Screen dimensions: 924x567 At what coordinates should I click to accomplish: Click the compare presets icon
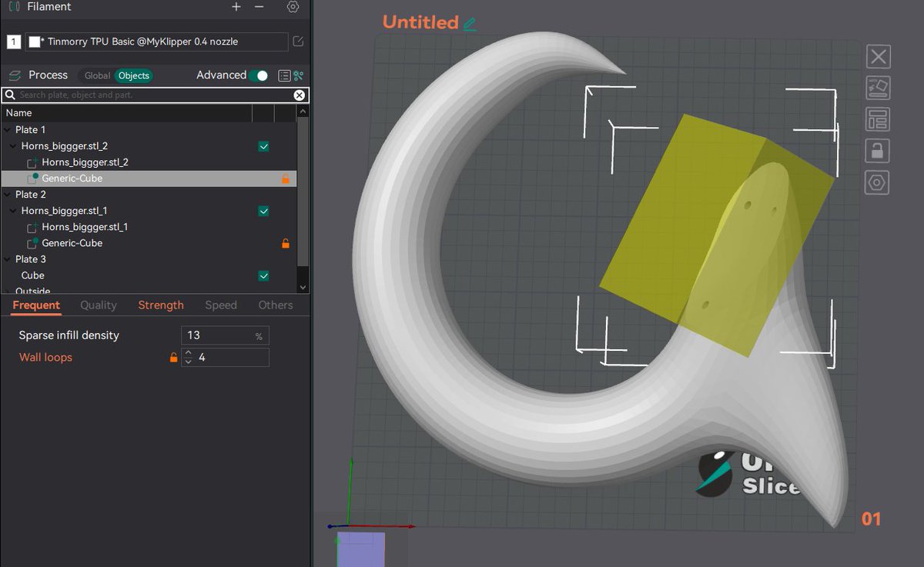point(300,75)
